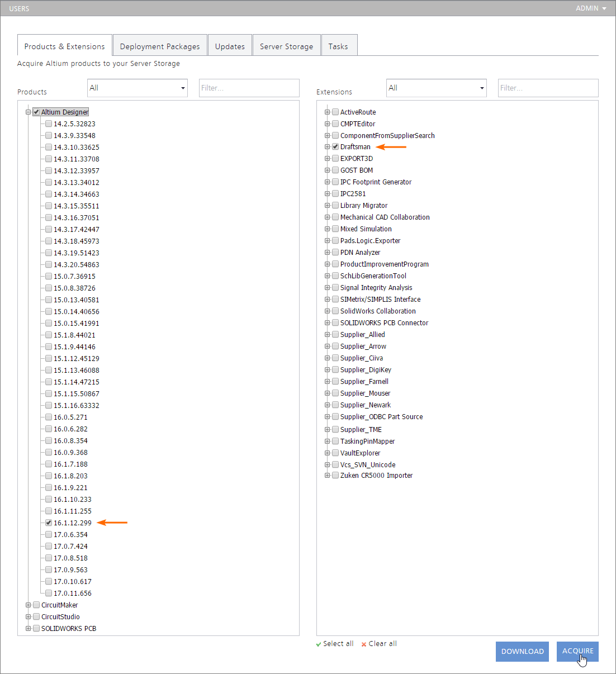Collapse the Altium Designer tree node
The width and height of the screenshot is (616, 674).
29,112
